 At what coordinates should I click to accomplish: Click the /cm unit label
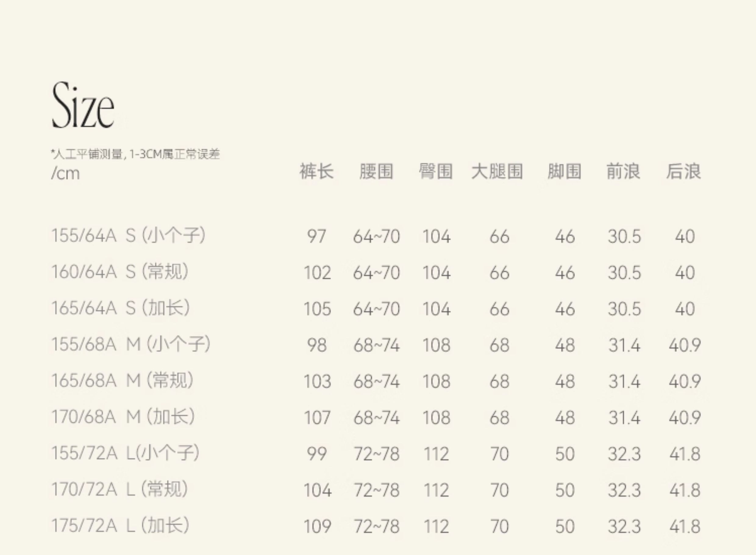[x=66, y=174]
